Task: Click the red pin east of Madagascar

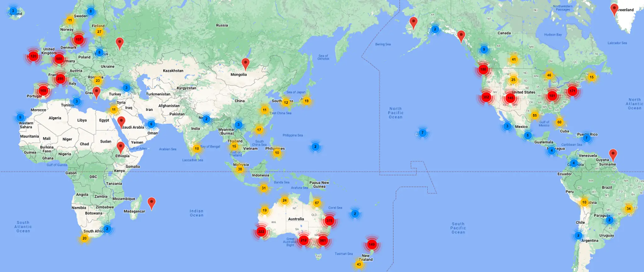Action: pyautogui.click(x=152, y=203)
